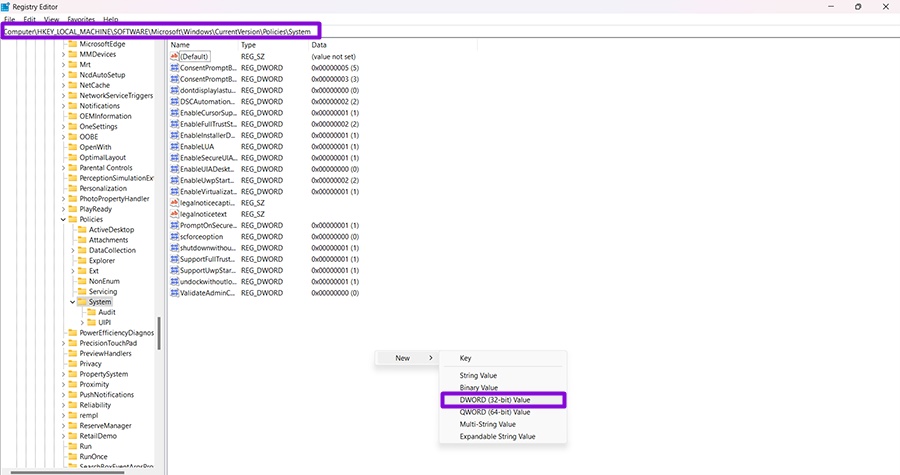This screenshot has width=900, height=475.
Task: Click the legalnoticecapti string icon
Action: 174,203
